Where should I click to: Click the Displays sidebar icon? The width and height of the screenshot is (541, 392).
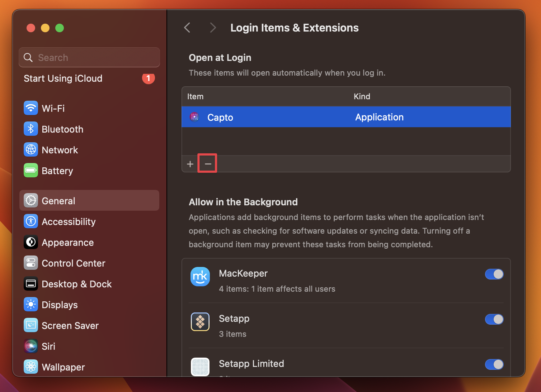pos(31,305)
